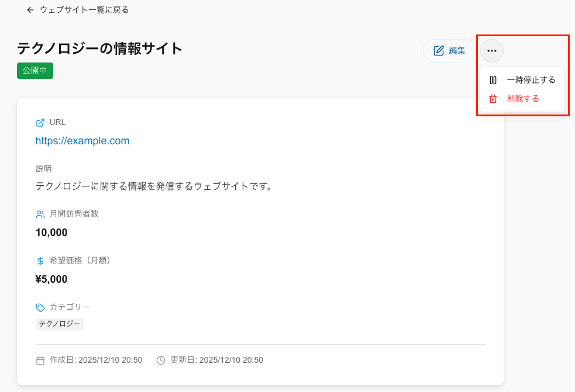Click the green 公開中 status badge
The image size is (575, 392).
click(x=35, y=71)
